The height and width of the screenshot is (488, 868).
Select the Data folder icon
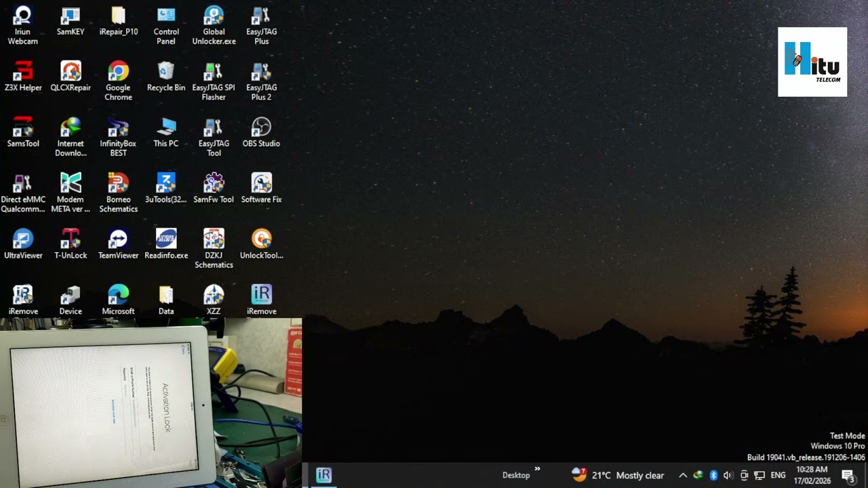point(166,300)
